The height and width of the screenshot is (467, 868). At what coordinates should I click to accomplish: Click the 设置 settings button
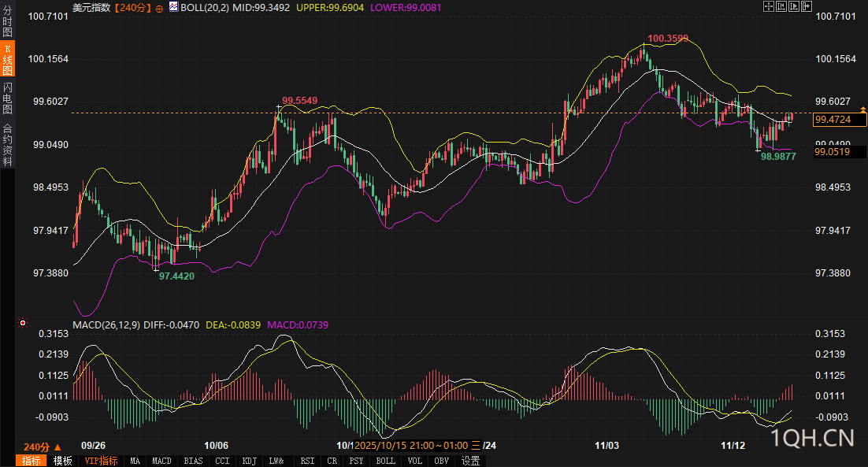tap(471, 461)
